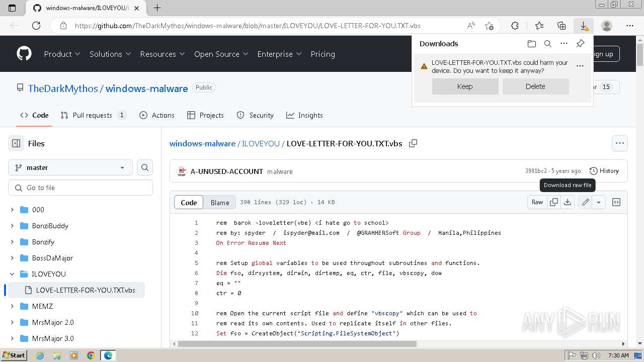The width and height of the screenshot is (644, 362).
Task: Collapse the Files side panel icon
Action: tap(16, 143)
